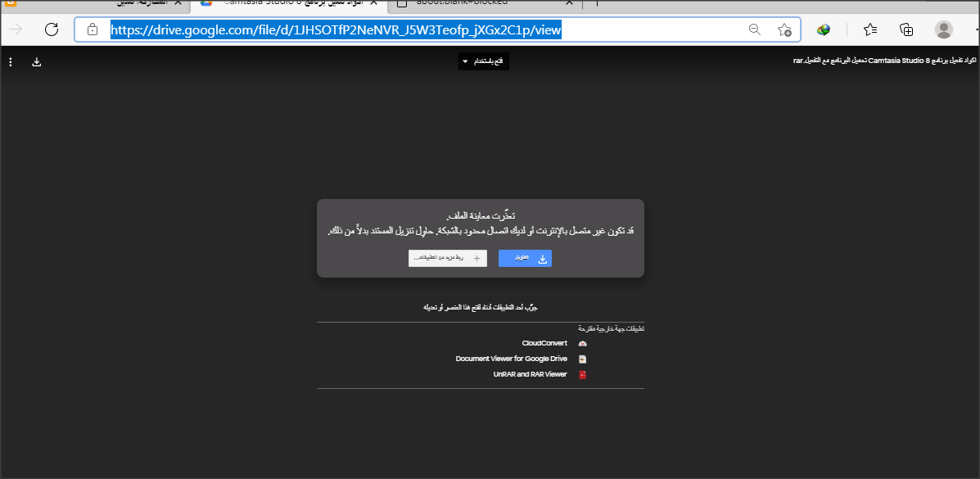Click the blue download button in dialog
This screenshot has width=980, height=479.
(x=525, y=258)
